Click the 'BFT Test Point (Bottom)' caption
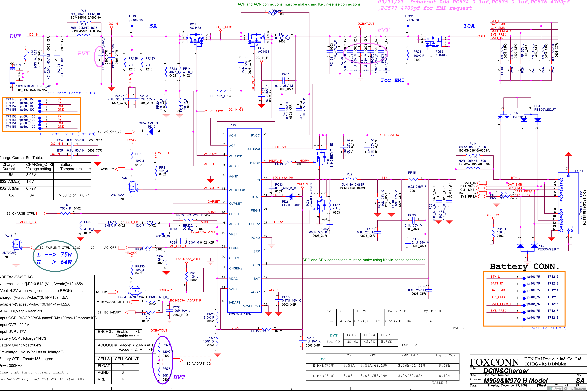 [x=67, y=134]
